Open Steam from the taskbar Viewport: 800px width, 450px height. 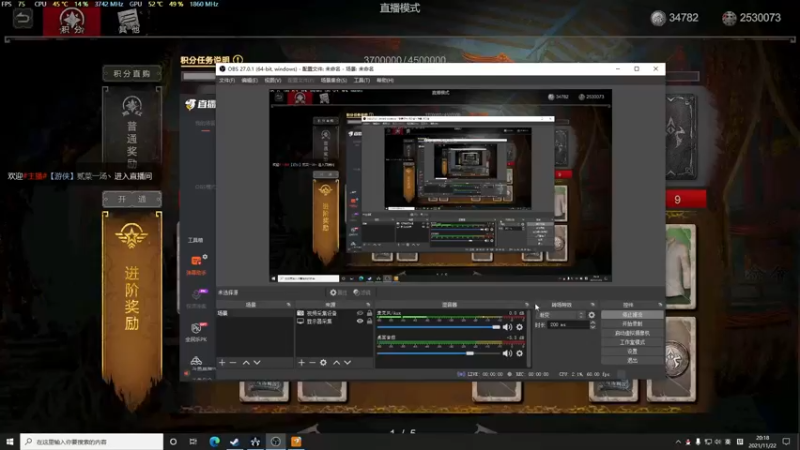pyautogui.click(x=234, y=442)
